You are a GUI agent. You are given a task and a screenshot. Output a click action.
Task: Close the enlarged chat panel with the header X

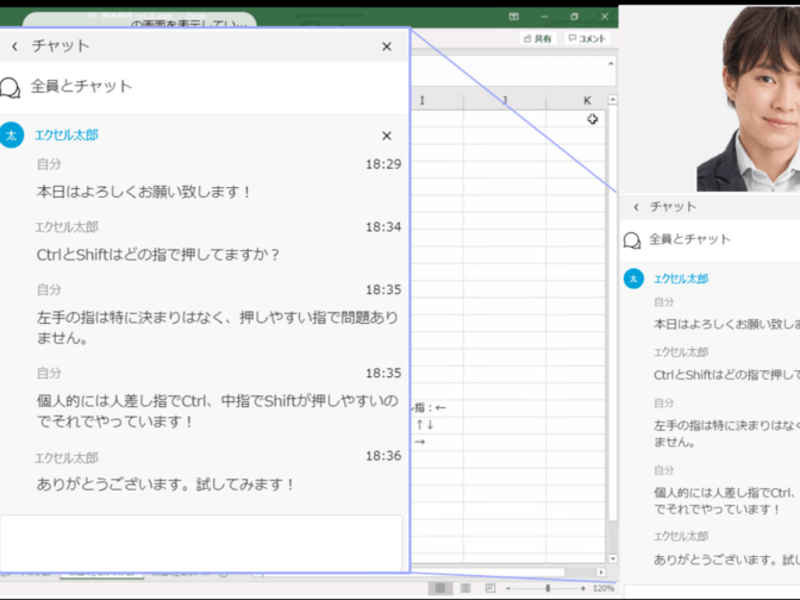pyautogui.click(x=387, y=46)
